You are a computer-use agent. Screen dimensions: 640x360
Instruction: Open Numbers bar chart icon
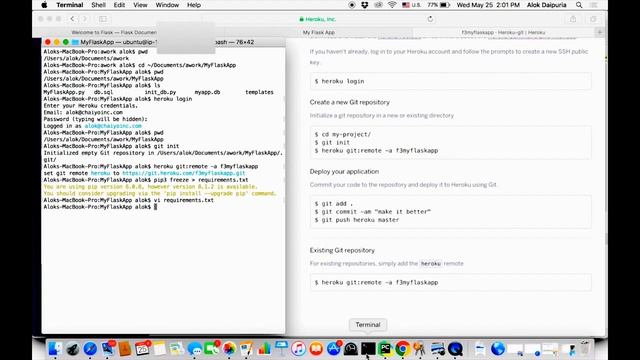264,349
